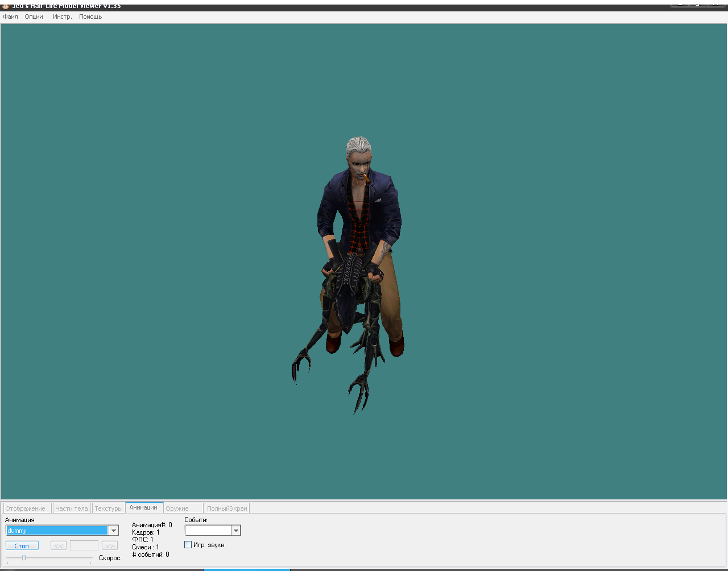Click the previous frame << button
The width and height of the screenshot is (728, 571).
point(59,545)
